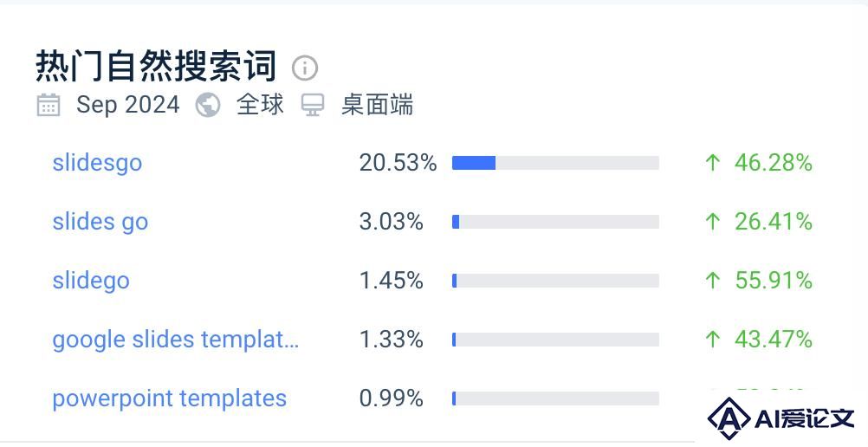
Task: Select the Sep 2024 date label
Action: [x=128, y=105]
